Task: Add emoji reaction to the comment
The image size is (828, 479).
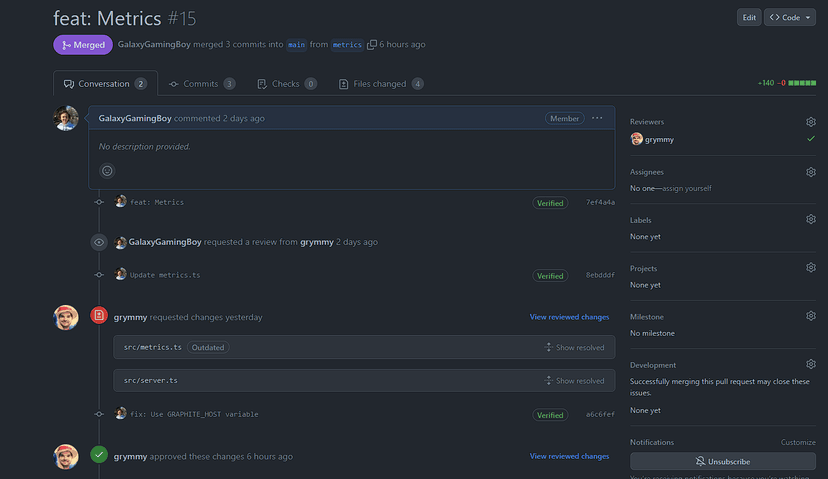Action: [107, 171]
